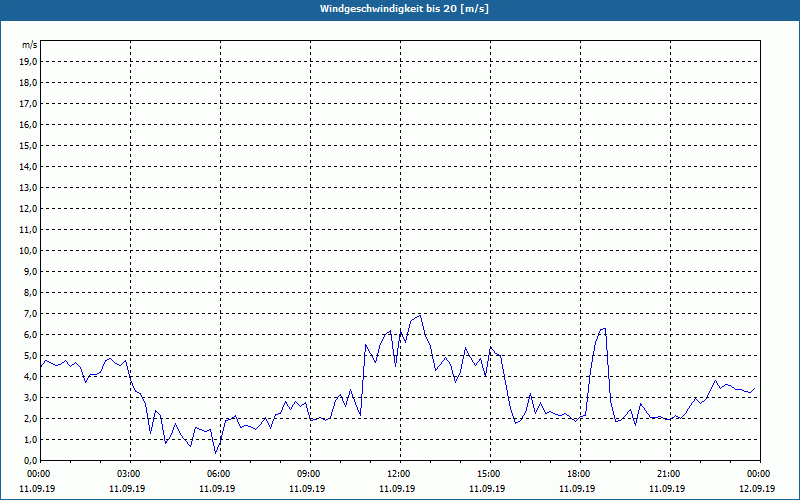800x500 pixels.
Task: Click the wind spike peak just before 19:00
Action: [x=604, y=328]
